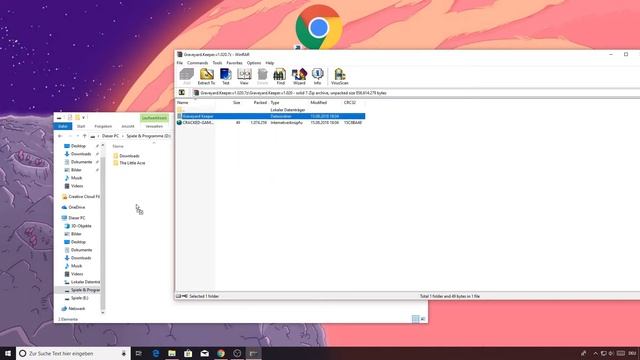Image resolution: width=640 pixels, height=360 pixels.
Task: Open Task View on the taskbar
Action: 139,353
